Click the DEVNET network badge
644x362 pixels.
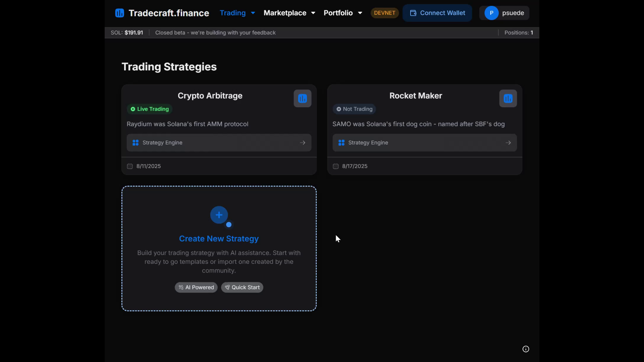384,13
